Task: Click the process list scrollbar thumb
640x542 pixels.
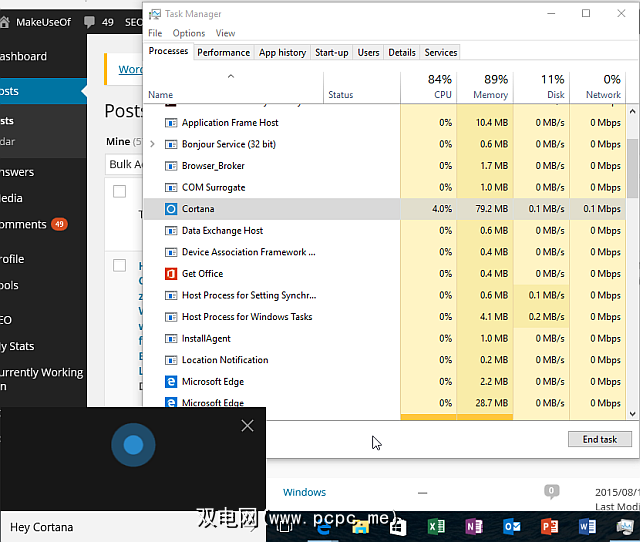Action: [x=632, y=168]
